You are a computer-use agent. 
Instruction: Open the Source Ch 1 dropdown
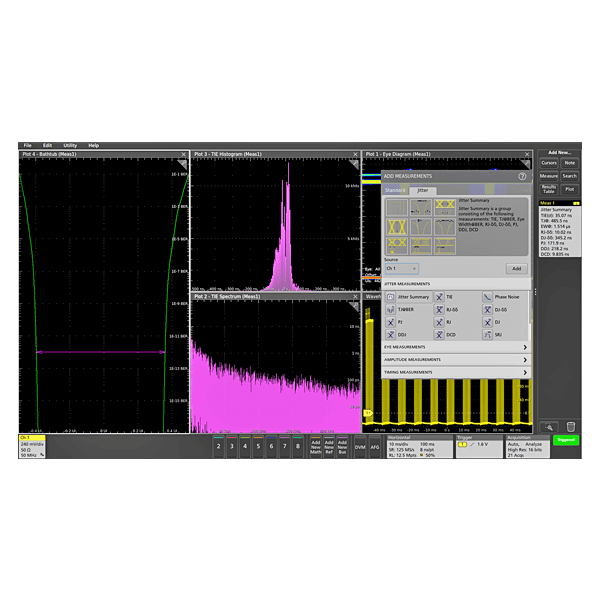coord(402,268)
